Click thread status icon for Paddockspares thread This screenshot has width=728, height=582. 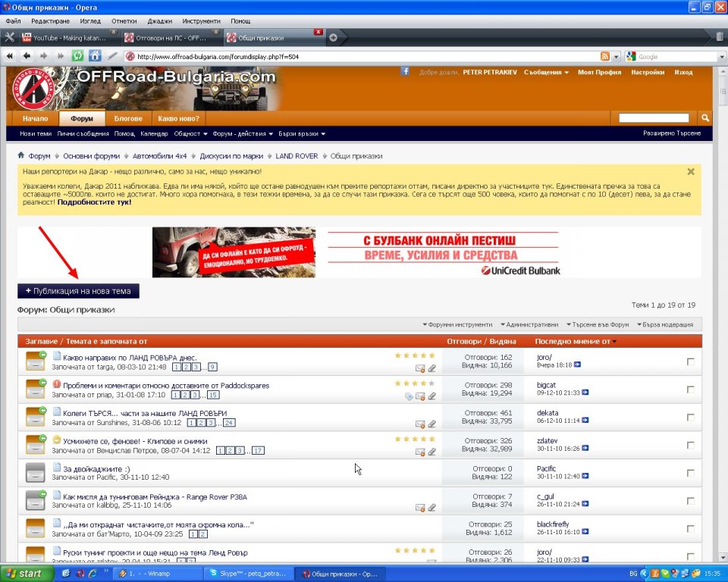[36, 389]
